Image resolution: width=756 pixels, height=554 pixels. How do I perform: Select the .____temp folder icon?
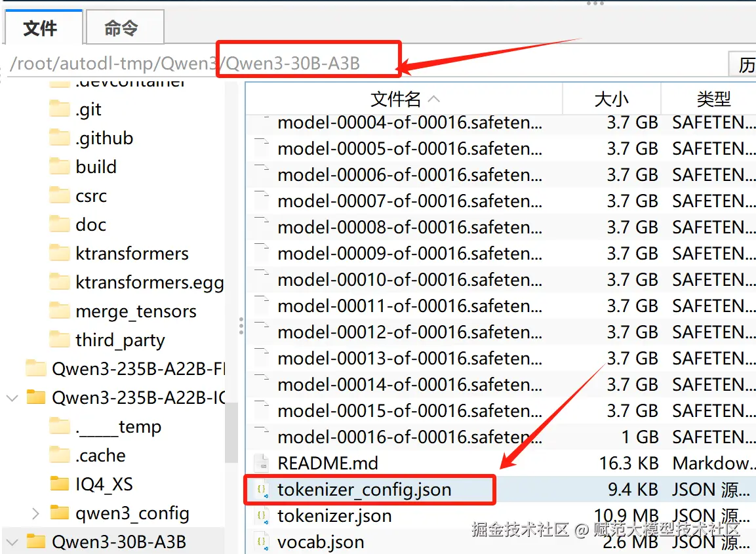[x=60, y=426]
